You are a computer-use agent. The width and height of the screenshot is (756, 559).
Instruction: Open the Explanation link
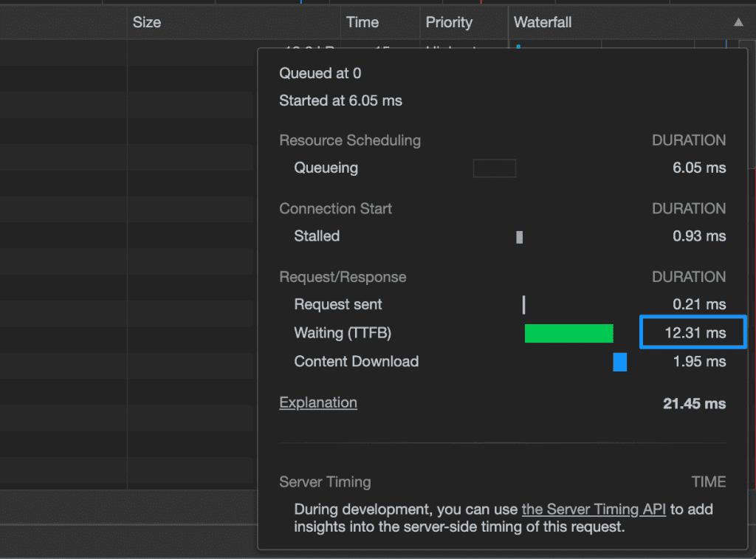318,402
